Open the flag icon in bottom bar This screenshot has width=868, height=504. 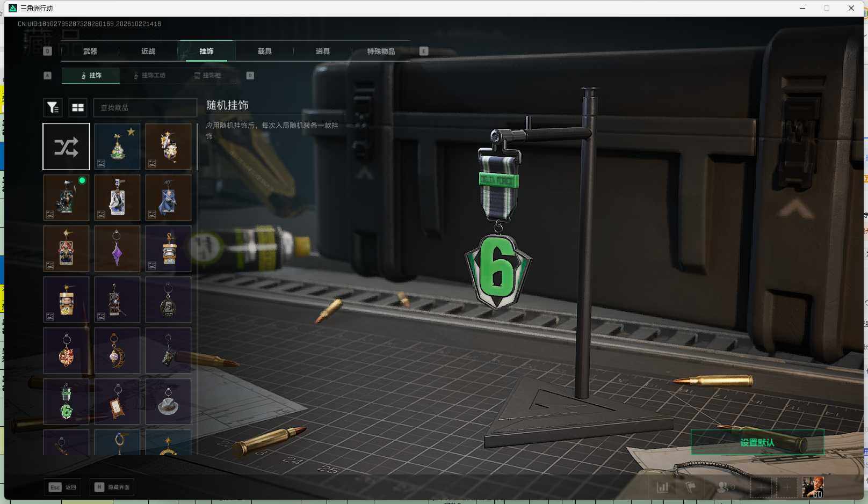click(x=690, y=487)
